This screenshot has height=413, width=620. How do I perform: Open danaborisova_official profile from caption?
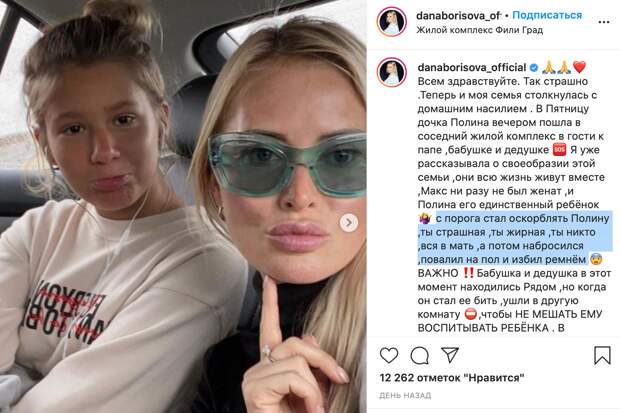pyautogui.click(x=472, y=67)
